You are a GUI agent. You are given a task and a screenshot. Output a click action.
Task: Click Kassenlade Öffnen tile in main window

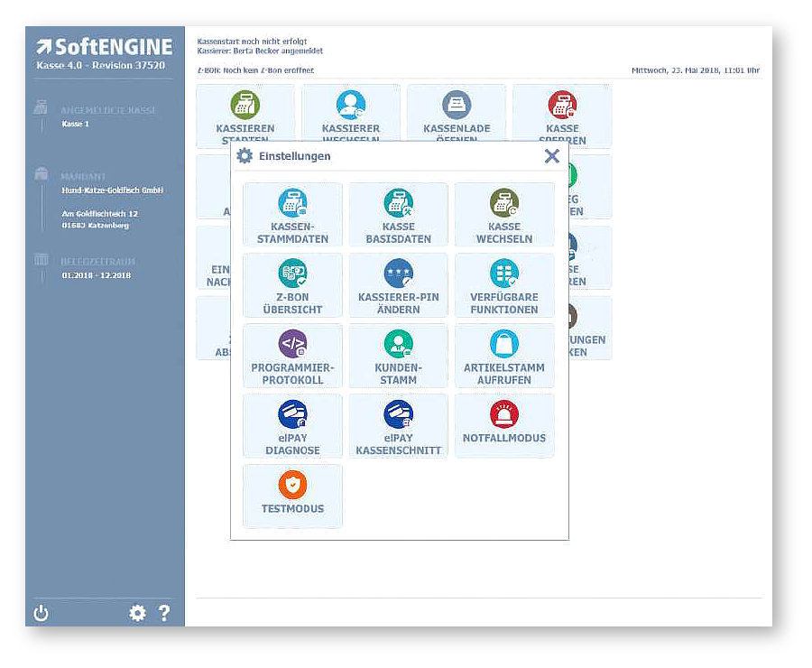pyautogui.click(x=457, y=115)
